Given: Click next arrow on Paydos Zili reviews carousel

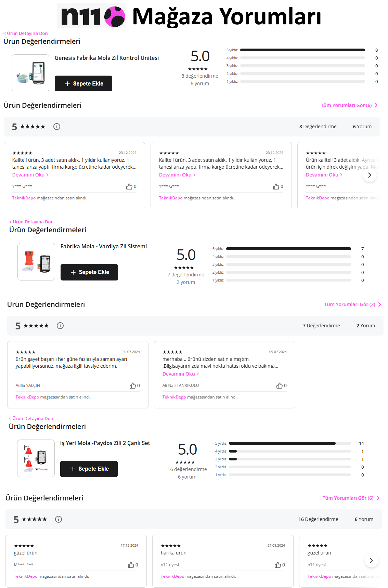Looking at the screenshot, I should point(371,560).
